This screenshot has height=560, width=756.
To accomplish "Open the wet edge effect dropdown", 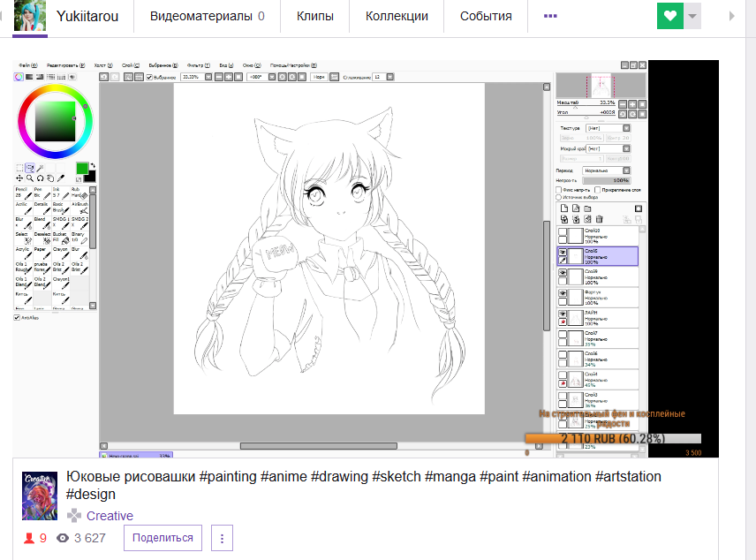I will click(626, 148).
